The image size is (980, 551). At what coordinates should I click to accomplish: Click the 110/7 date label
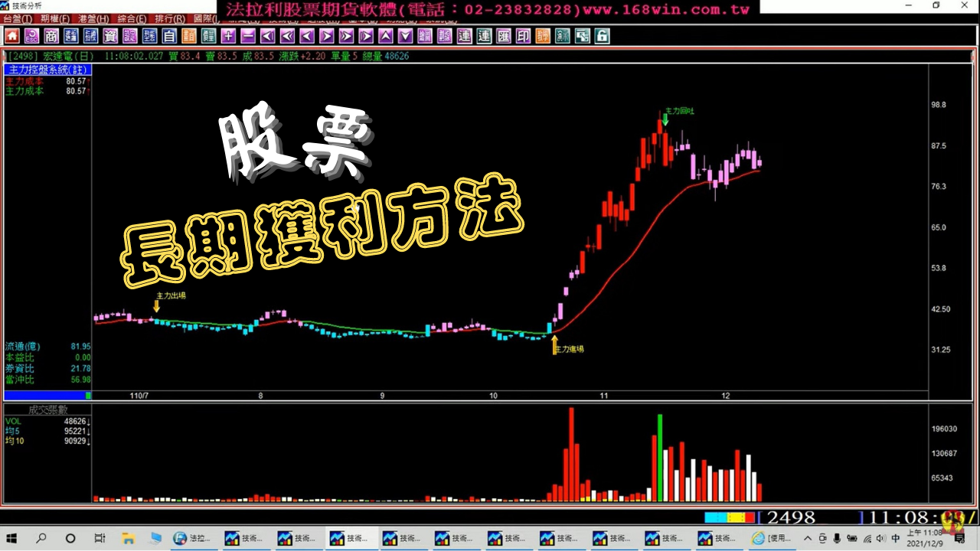click(x=139, y=396)
